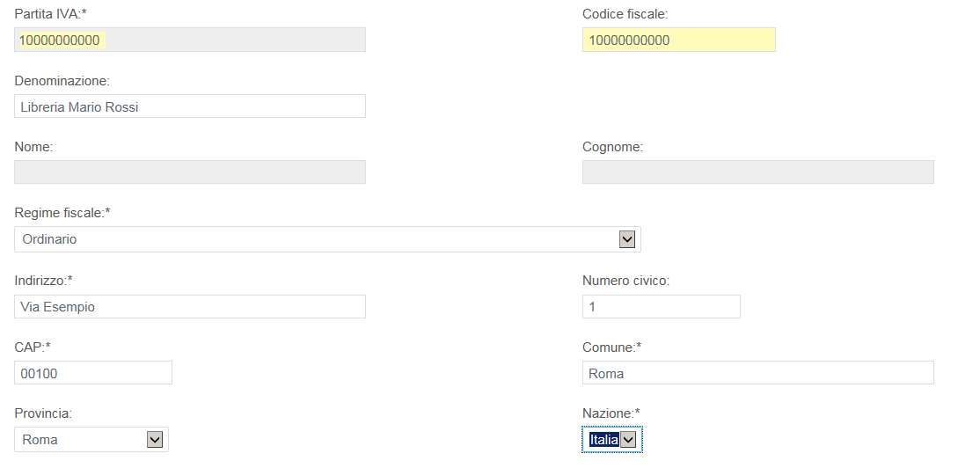Click the Partita IVA label

[50, 14]
